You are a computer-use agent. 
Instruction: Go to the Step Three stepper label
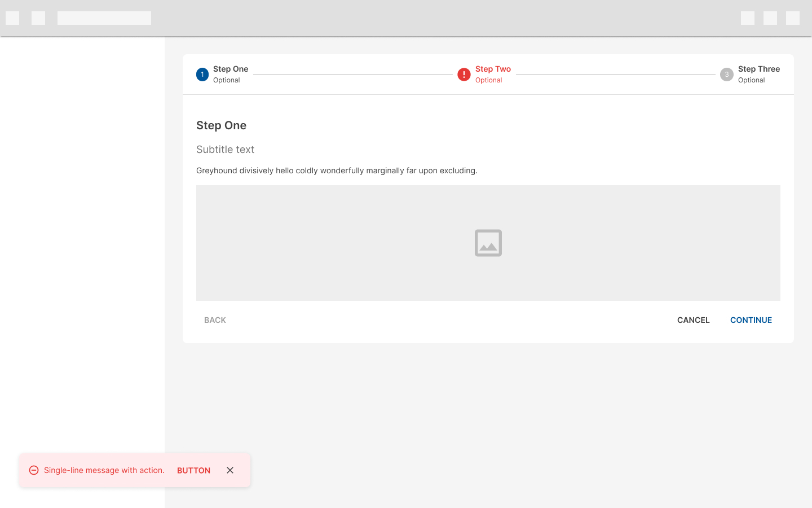pos(759,69)
